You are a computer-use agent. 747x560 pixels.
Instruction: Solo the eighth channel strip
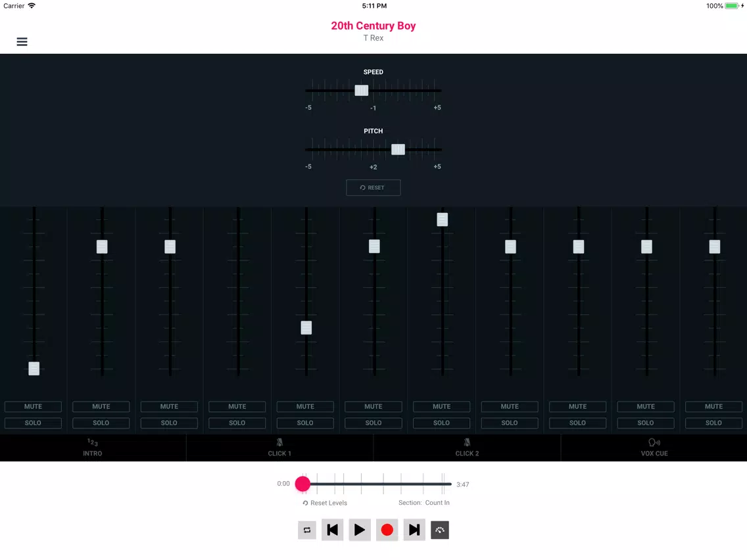click(510, 423)
